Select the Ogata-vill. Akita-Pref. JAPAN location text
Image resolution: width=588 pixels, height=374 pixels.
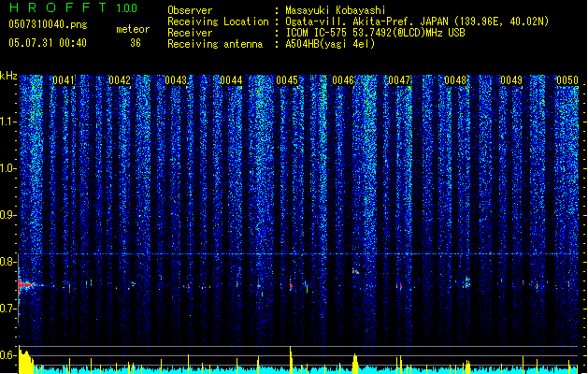(417, 22)
